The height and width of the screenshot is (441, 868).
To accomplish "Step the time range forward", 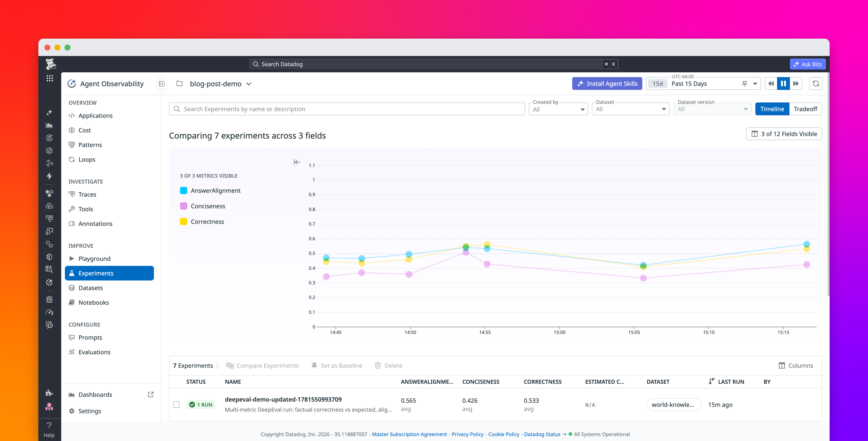I will pos(796,84).
